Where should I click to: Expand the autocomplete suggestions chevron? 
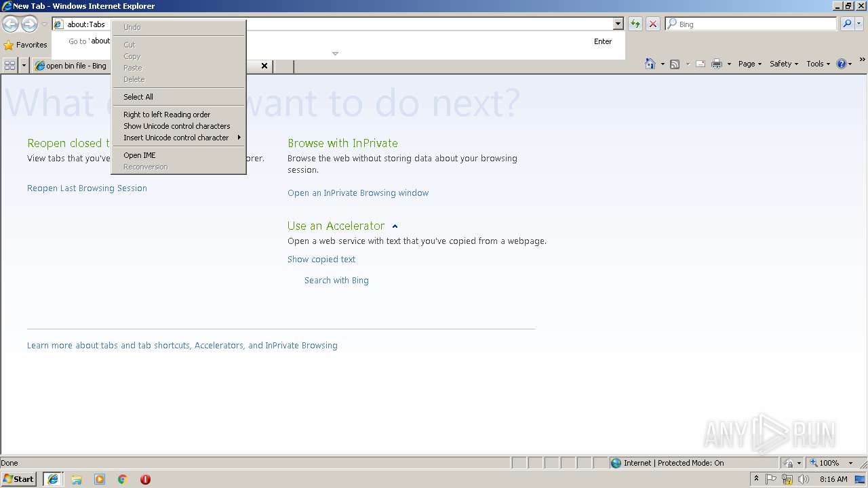[x=335, y=54]
